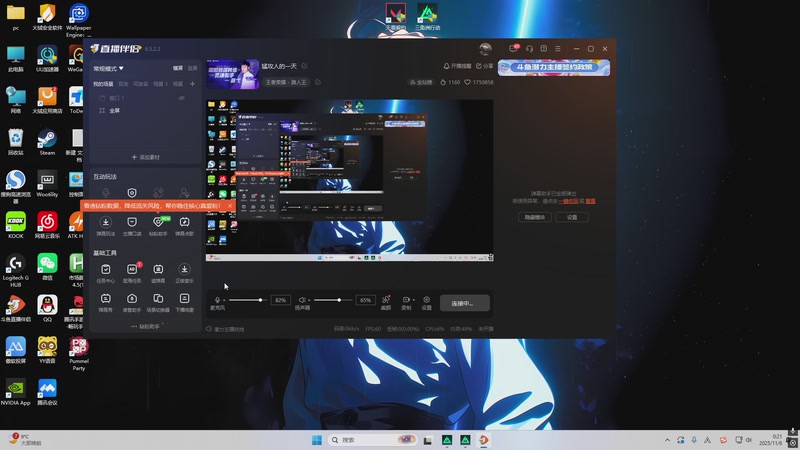This screenshot has height=450, width=800.
Task: Switch layout to 竖屏 mode
Action: 192,68
